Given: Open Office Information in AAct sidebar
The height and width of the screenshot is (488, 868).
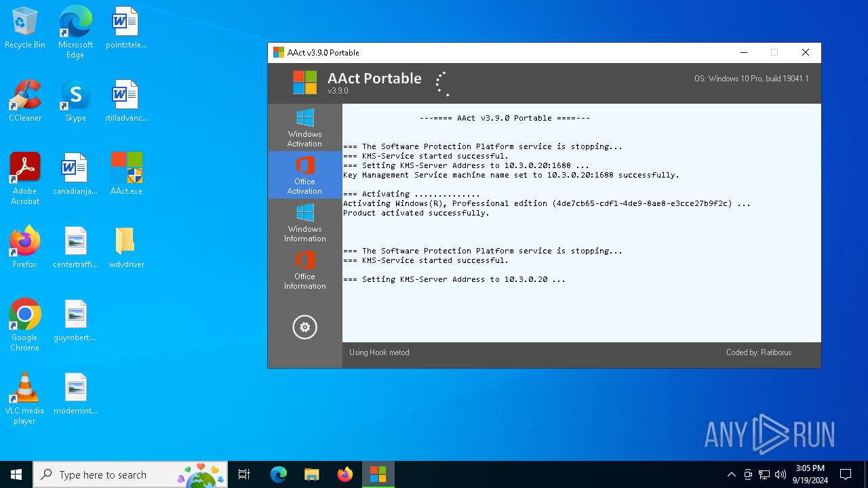Looking at the screenshot, I should pyautogui.click(x=304, y=270).
